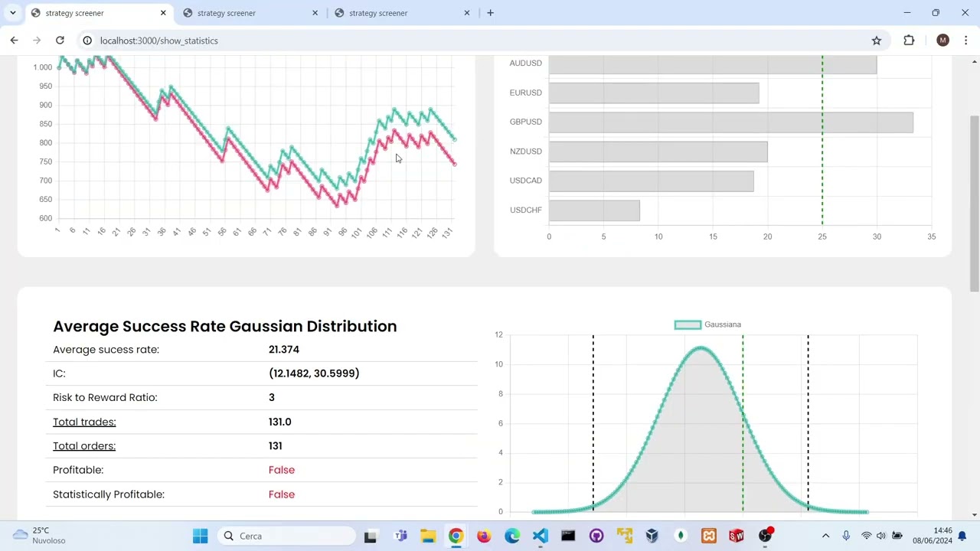Click the EURUSD bar in the chart
980x551 pixels.
(x=654, y=93)
